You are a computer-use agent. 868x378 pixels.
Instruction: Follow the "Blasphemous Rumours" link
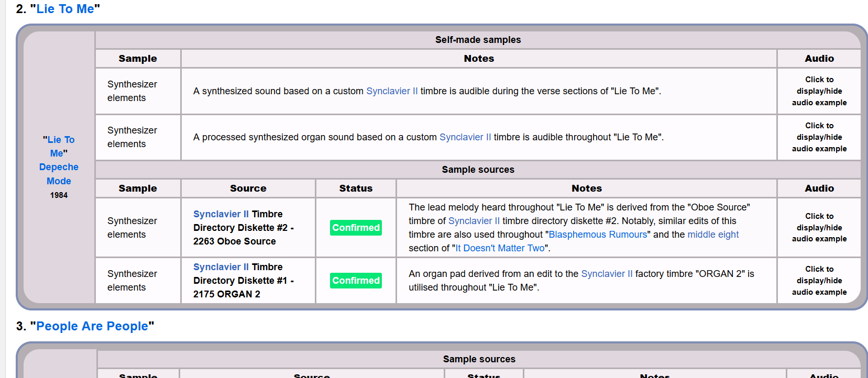tap(598, 235)
